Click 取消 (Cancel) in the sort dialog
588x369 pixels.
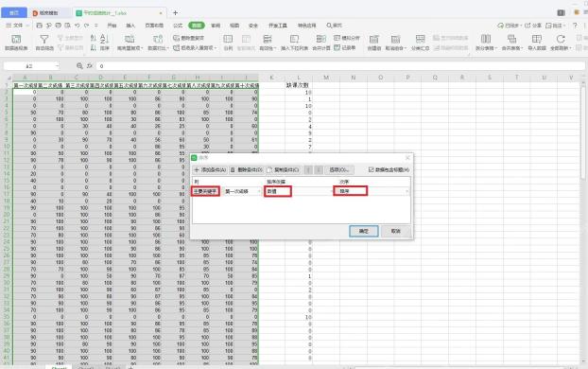pos(396,231)
